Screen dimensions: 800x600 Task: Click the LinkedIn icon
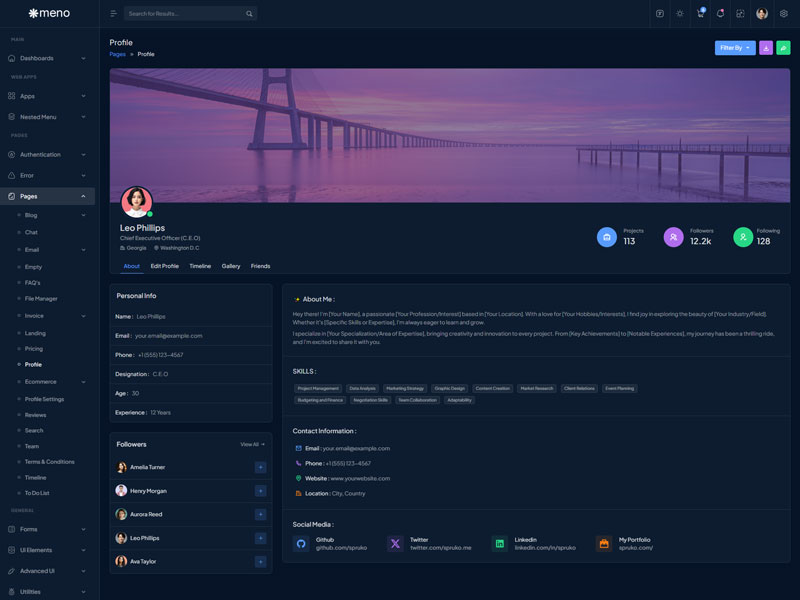pos(499,543)
